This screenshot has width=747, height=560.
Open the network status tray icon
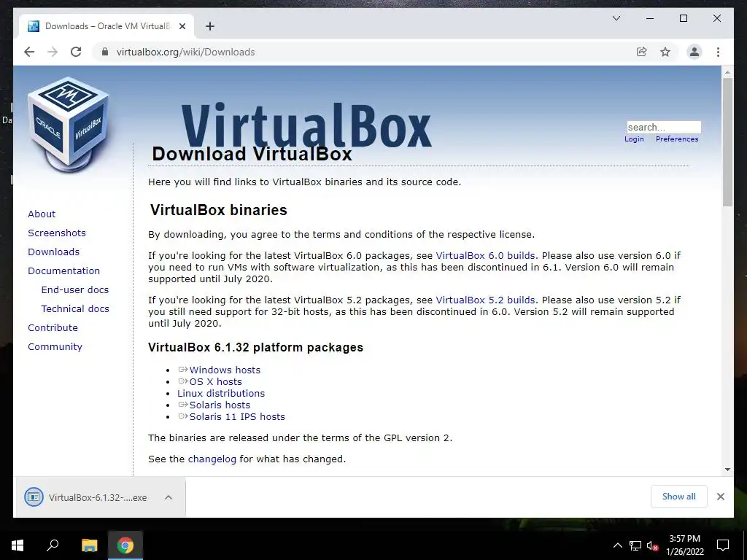coord(635,545)
